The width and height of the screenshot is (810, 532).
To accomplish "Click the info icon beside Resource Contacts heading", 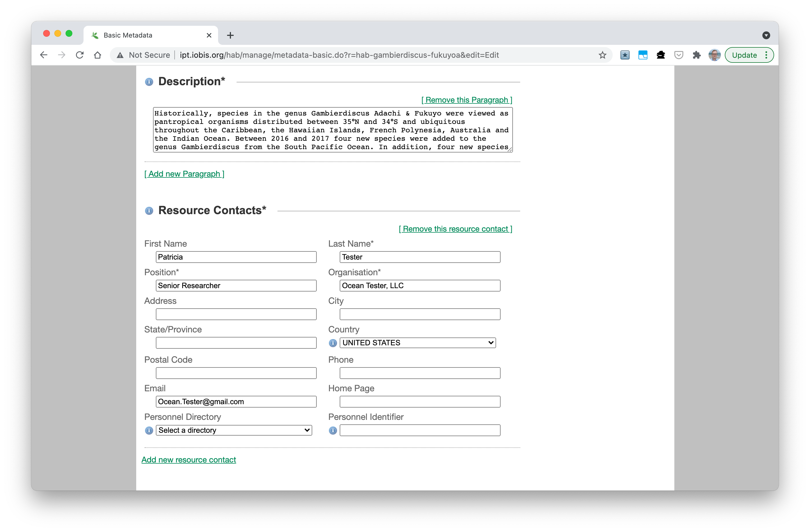I will pos(149,211).
